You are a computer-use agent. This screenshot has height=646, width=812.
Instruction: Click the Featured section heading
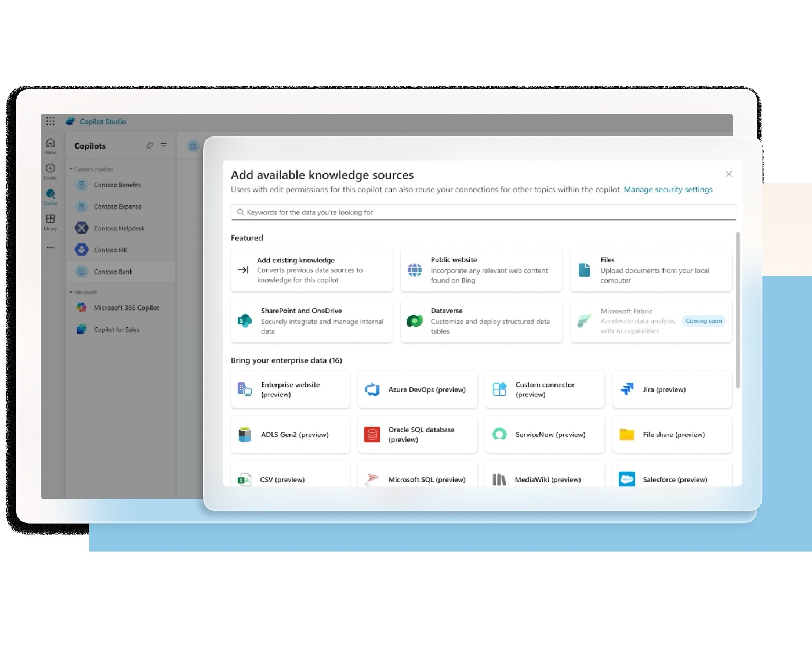(247, 238)
